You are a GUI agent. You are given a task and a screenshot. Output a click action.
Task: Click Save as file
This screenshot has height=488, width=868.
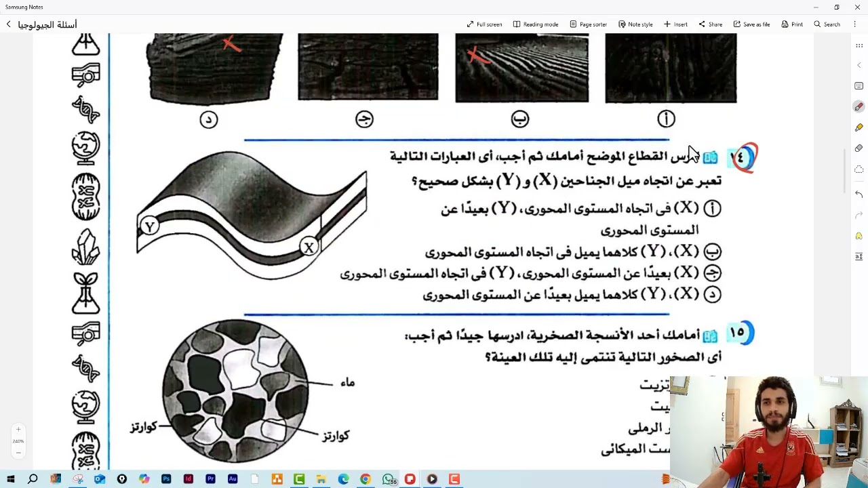751,24
